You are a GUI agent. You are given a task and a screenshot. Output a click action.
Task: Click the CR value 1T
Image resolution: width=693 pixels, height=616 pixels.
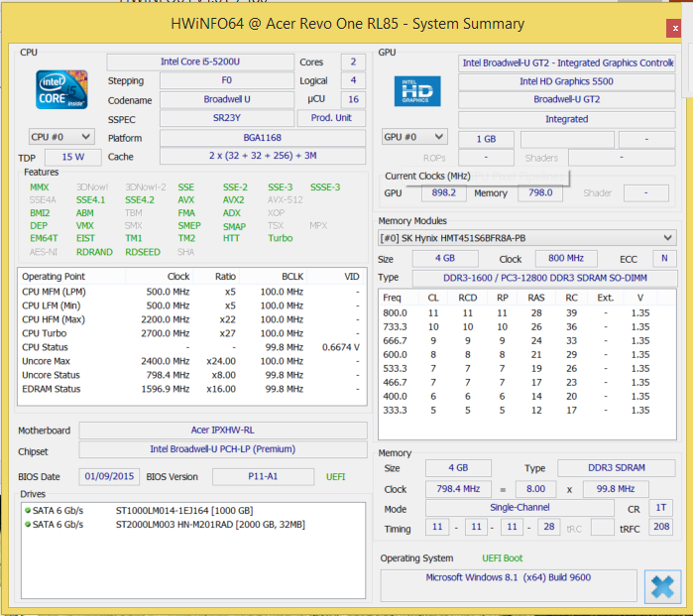point(660,508)
